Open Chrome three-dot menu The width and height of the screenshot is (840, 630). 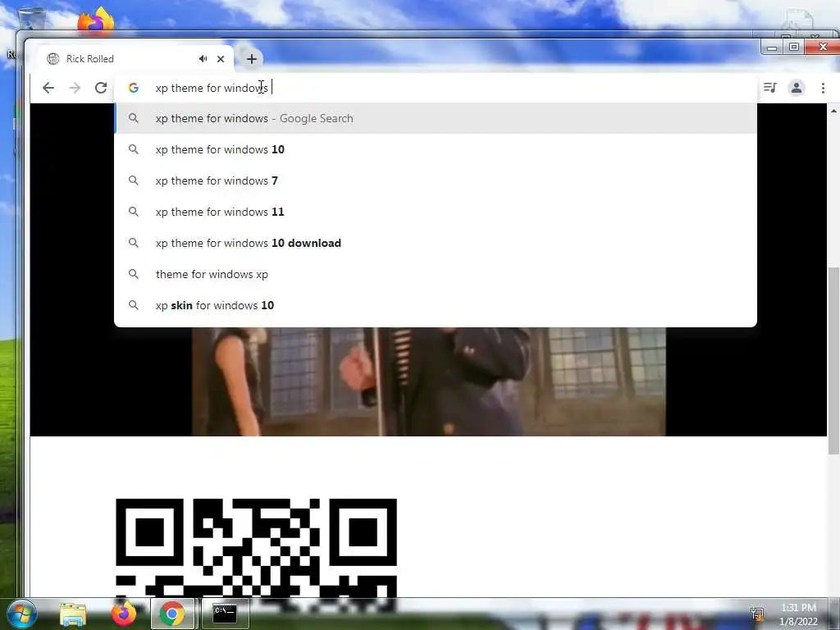[x=823, y=88]
